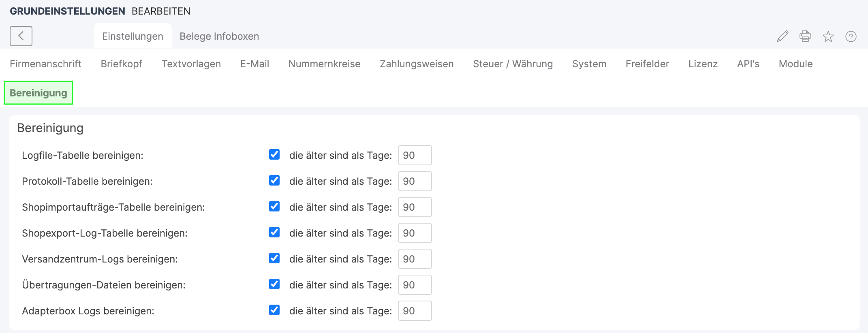Click the back arrow button

[21, 36]
